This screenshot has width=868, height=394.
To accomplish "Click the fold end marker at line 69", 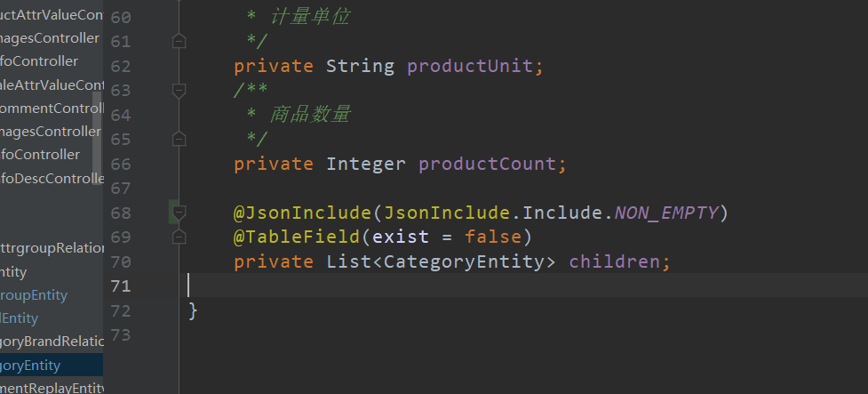I will click(179, 237).
